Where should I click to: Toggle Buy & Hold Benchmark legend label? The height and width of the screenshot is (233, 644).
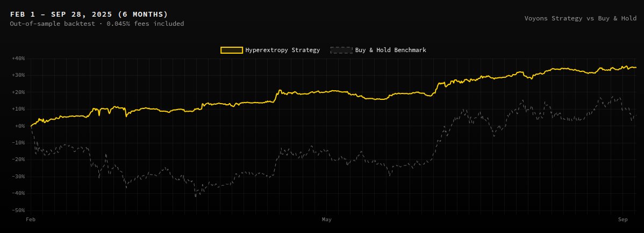[x=391, y=50]
